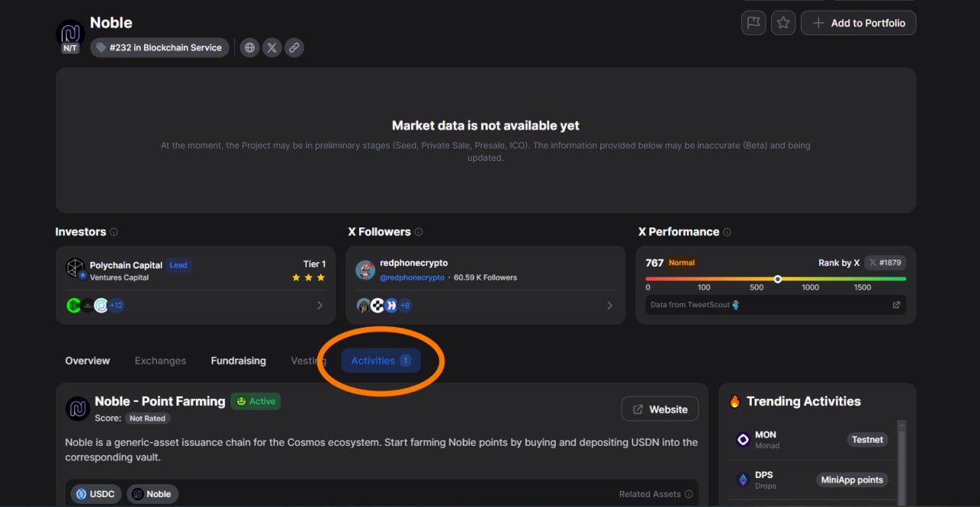Image resolution: width=980 pixels, height=507 pixels.
Task: Click the Monad MON icon
Action: coord(743,440)
